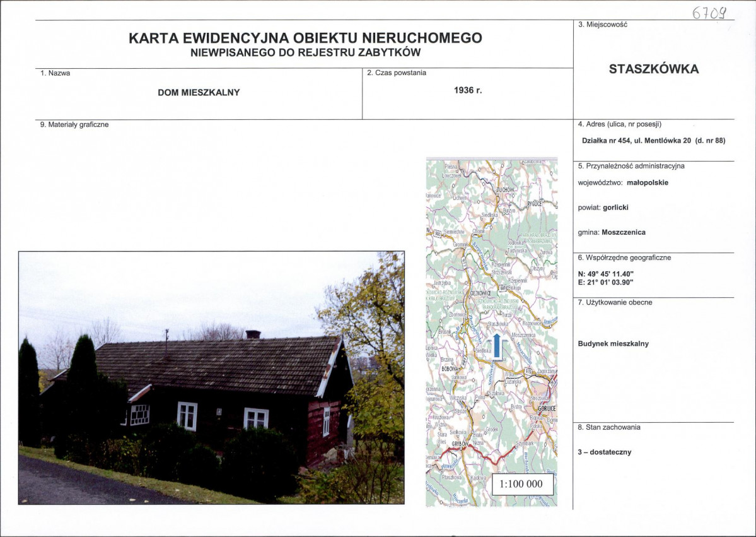The width and height of the screenshot is (756, 537).
Task: Click 'TUCHÓW' on the map
Action: [x=505, y=191]
